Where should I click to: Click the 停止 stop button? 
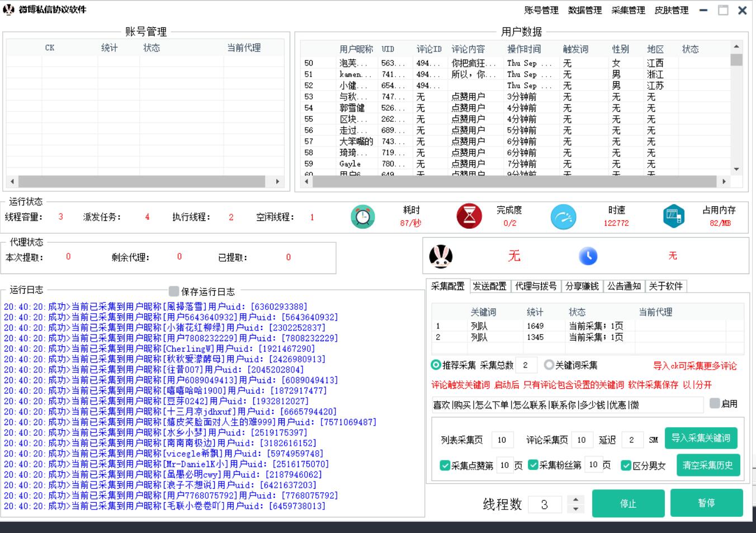tap(628, 503)
